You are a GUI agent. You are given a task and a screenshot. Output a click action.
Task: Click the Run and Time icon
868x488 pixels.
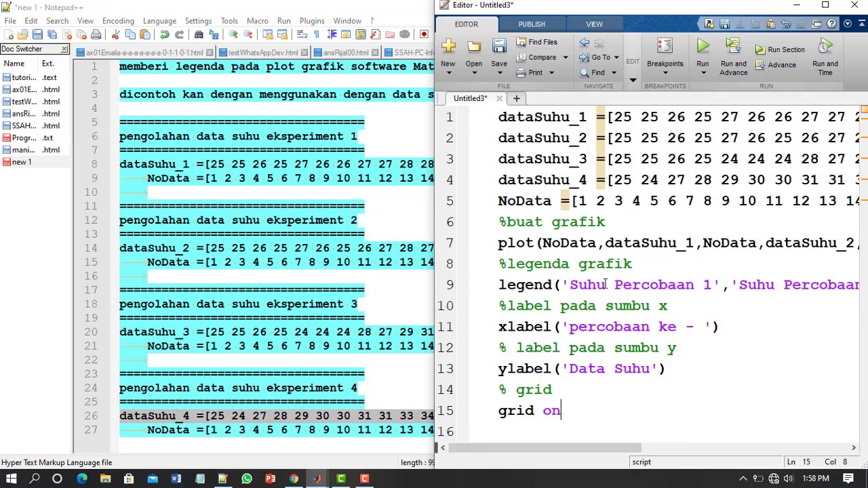point(825,47)
